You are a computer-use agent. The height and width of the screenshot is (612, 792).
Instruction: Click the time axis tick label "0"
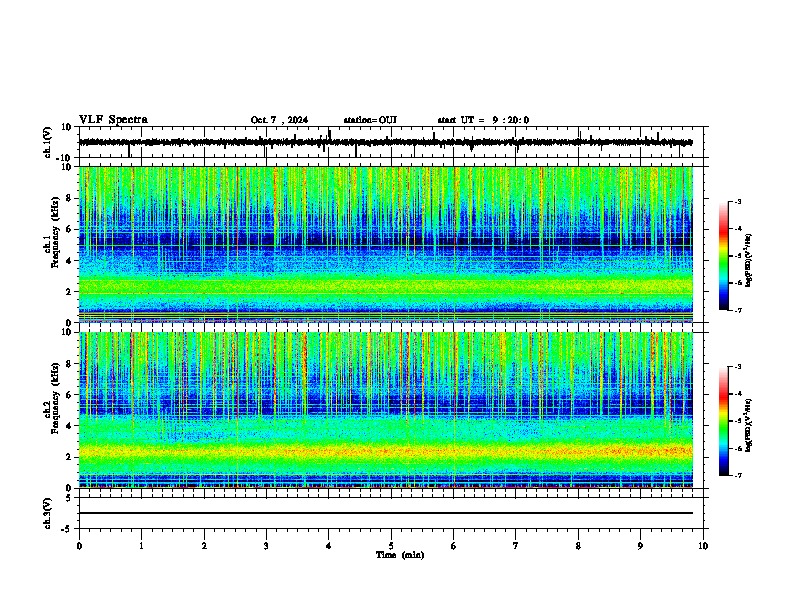point(79,546)
